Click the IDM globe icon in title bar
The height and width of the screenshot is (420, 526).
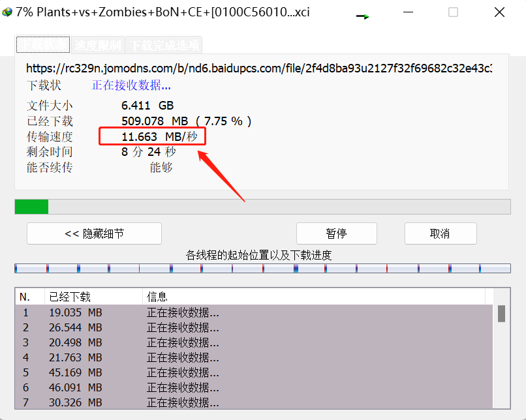tap(7, 12)
